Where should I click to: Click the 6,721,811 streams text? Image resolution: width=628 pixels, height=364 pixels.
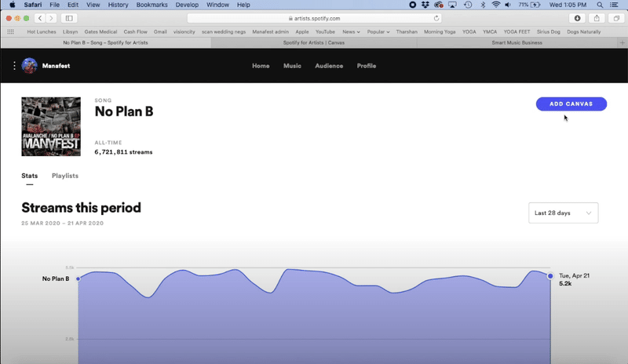(123, 152)
